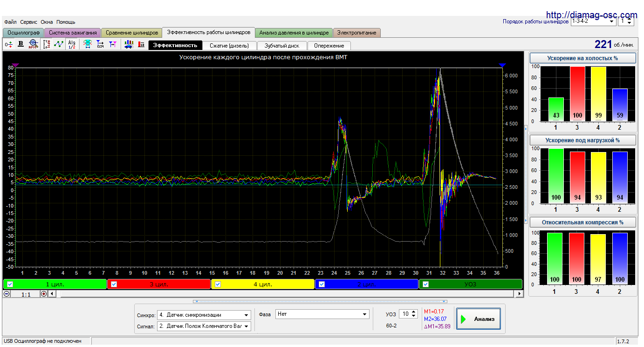
Task: Open the http://diamag-osc.com link
Action: click(591, 14)
